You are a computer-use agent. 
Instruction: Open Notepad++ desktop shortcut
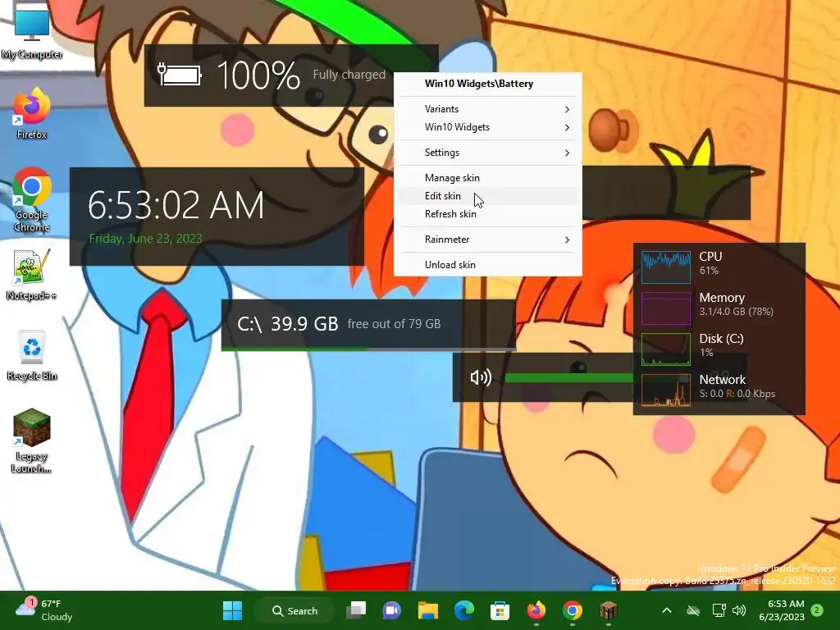32,274
